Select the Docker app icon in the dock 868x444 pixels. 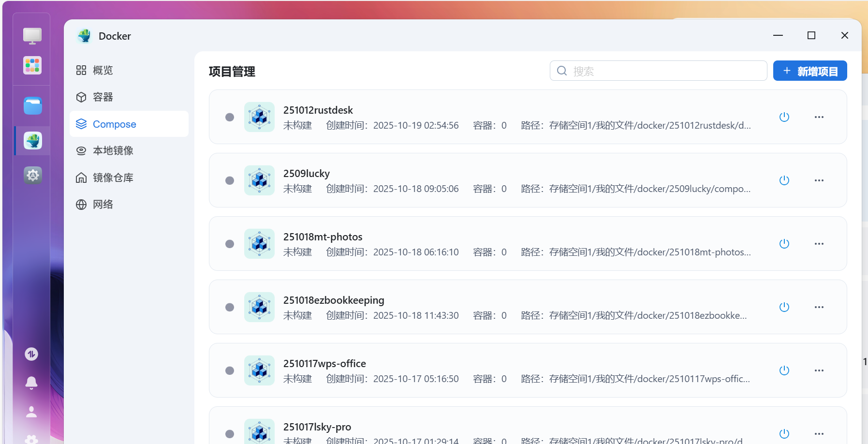pos(33,141)
